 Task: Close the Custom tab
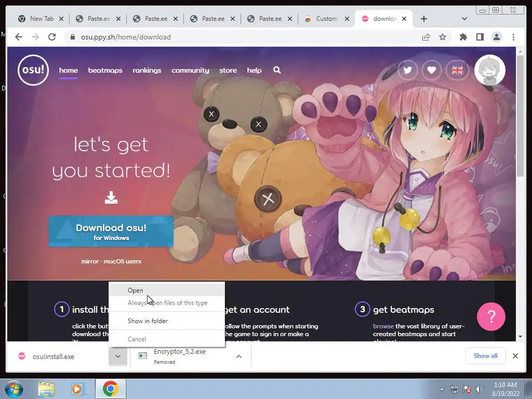(x=347, y=19)
